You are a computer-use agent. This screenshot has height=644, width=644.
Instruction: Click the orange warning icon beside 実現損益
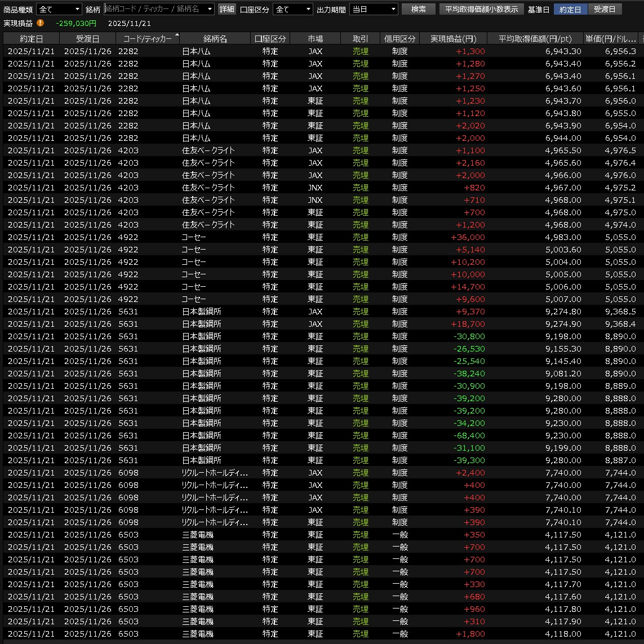click(x=40, y=23)
